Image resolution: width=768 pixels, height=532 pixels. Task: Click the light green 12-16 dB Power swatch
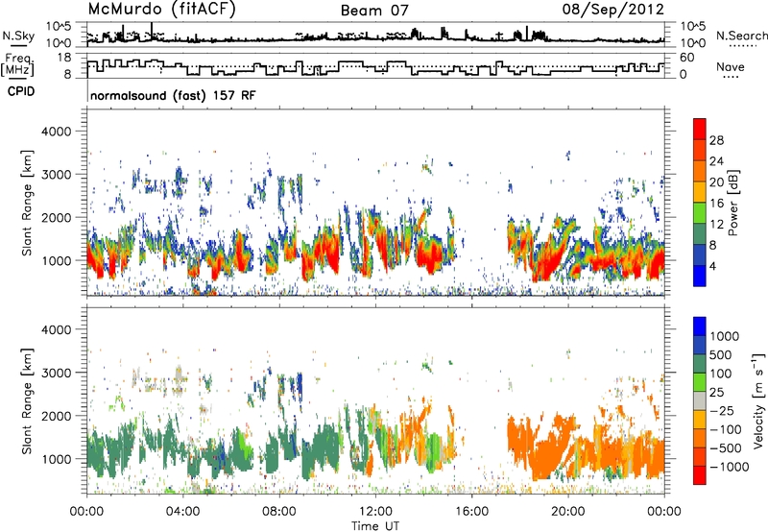click(700, 213)
